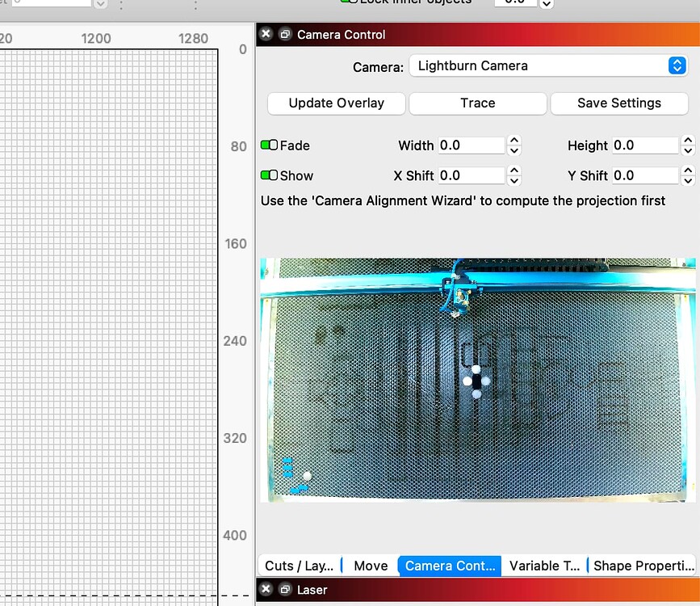Screen dimensions: 700x606
Task: Click the Y Shift down-arrow stepper
Action: [688, 180]
